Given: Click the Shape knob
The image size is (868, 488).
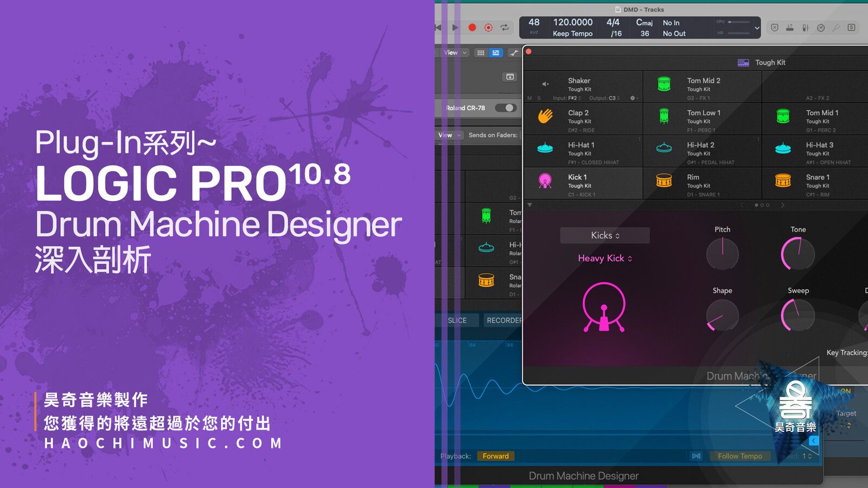Looking at the screenshot, I should point(722,314).
